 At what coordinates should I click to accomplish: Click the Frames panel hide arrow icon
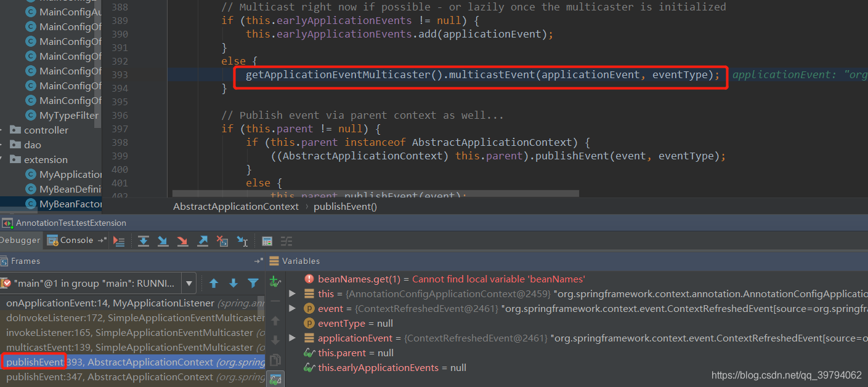pyautogui.click(x=258, y=261)
